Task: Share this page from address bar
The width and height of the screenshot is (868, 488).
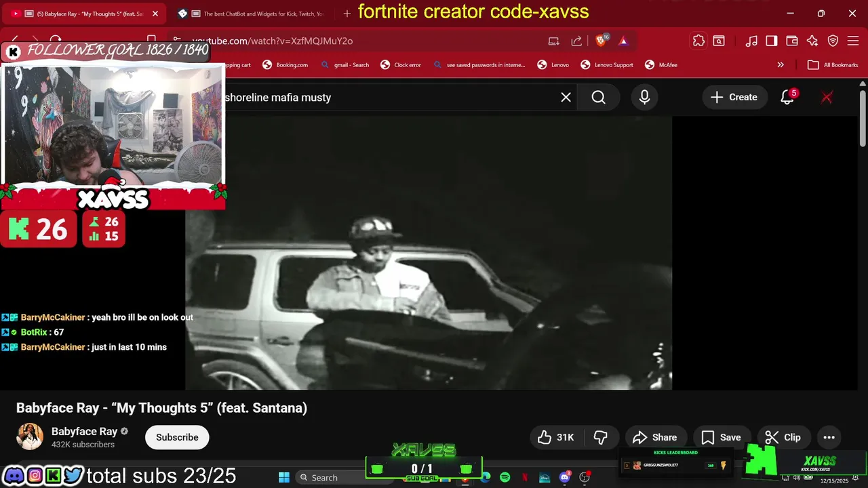Action: 576,41
